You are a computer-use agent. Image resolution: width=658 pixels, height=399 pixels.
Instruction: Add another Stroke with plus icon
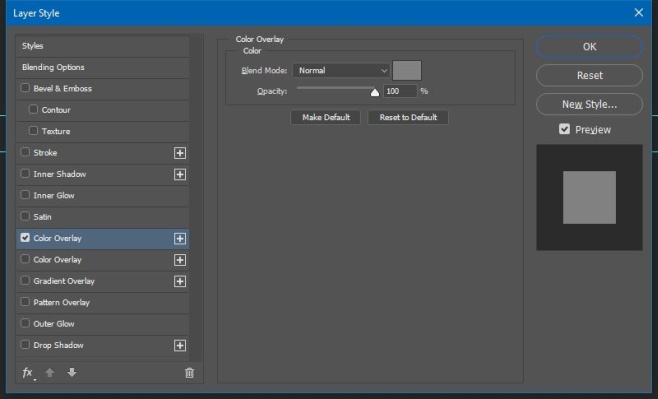click(x=180, y=153)
